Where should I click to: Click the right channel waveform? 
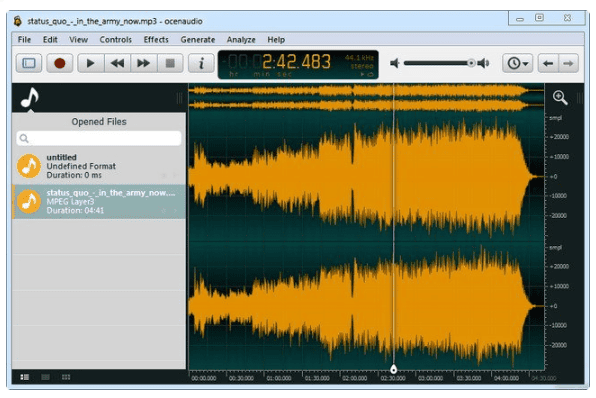pos(366,306)
